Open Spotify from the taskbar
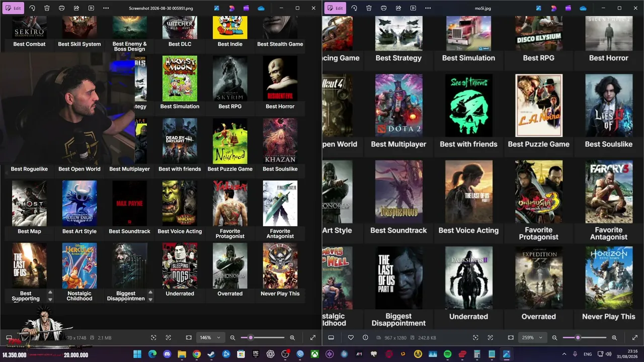This screenshot has height=362, width=644. [x=447, y=354]
